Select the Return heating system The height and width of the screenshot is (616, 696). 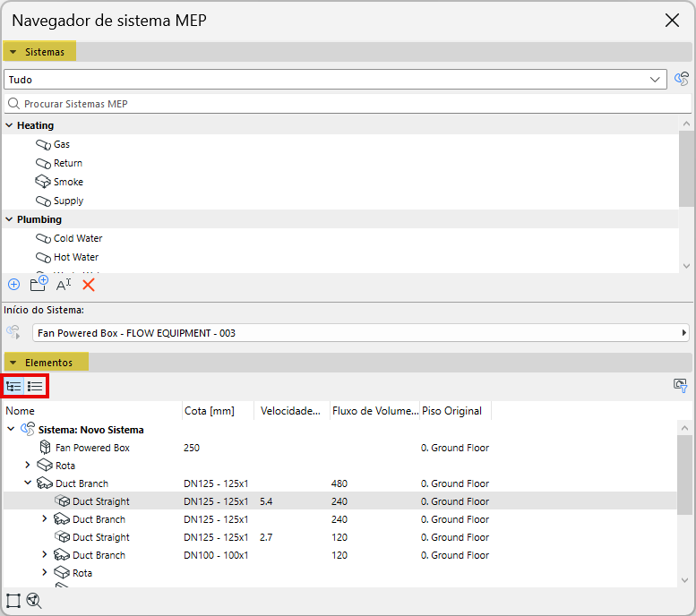(340, 163)
